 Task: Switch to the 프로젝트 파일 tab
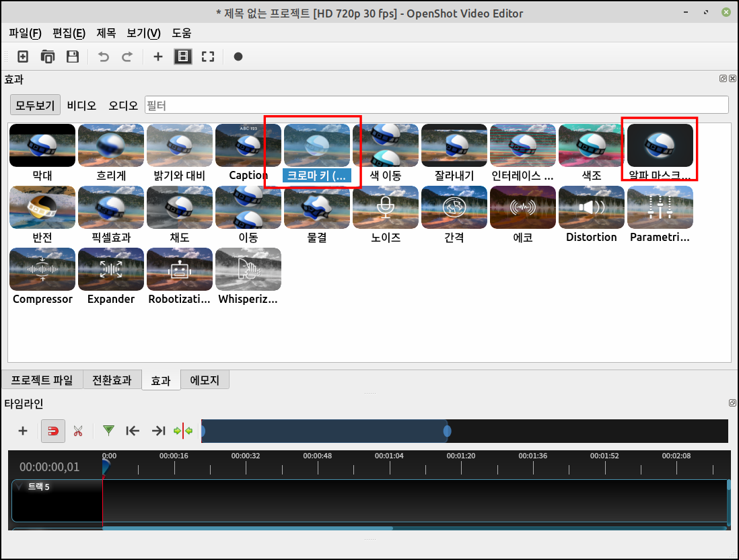click(42, 380)
